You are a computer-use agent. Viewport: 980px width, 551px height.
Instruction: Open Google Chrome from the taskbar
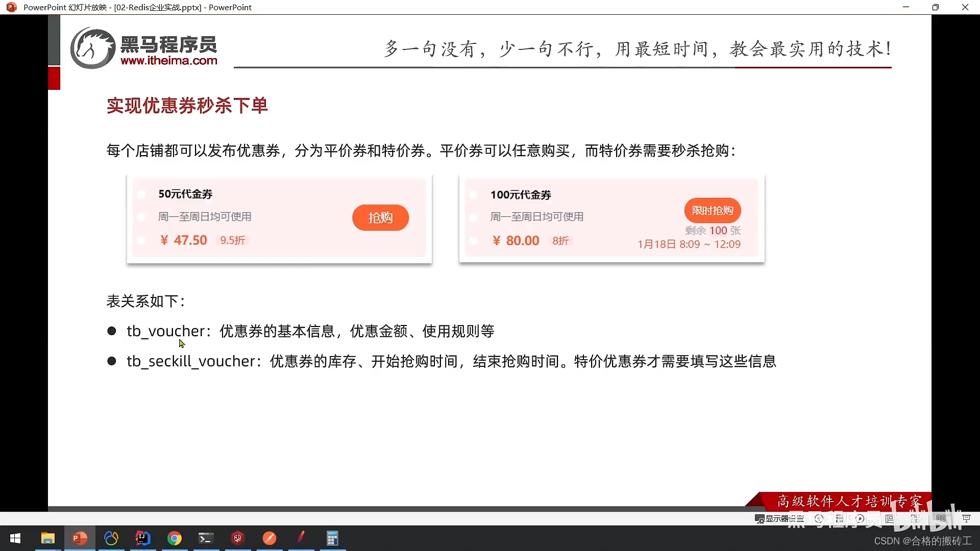click(x=175, y=538)
